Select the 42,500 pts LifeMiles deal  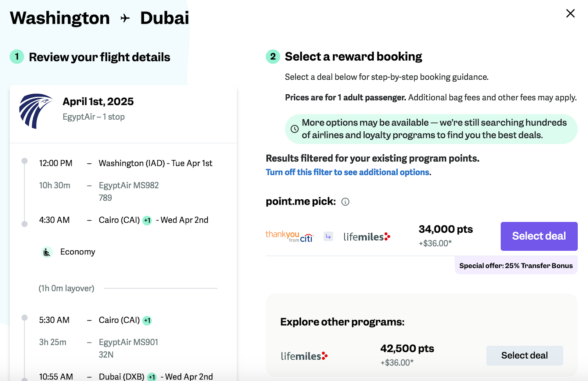[524, 355]
